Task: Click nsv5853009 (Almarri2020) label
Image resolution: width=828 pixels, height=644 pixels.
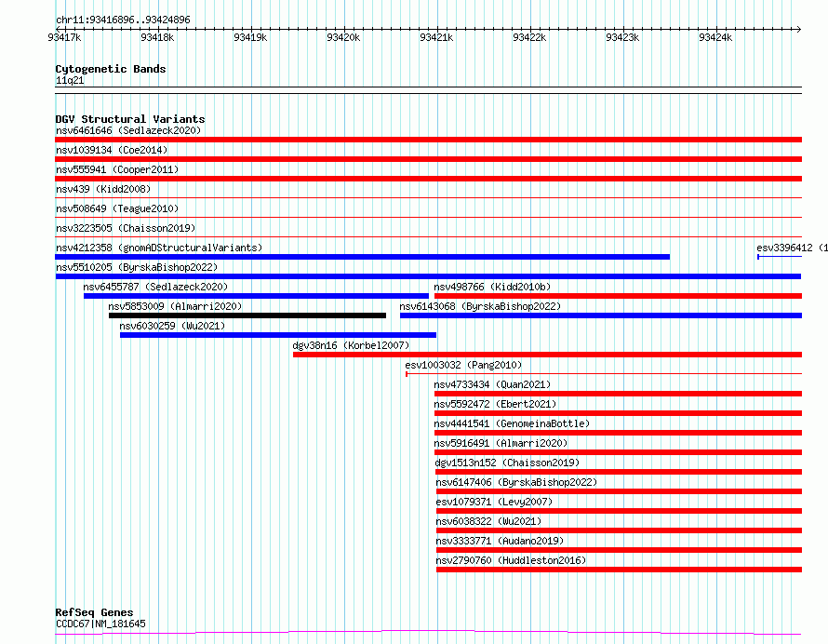Action: [175, 306]
